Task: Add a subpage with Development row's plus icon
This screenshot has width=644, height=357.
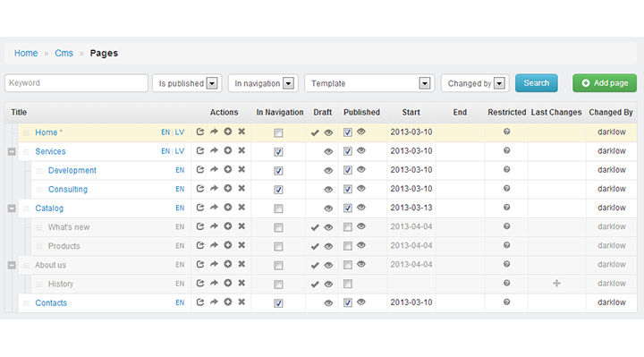Action: point(228,170)
